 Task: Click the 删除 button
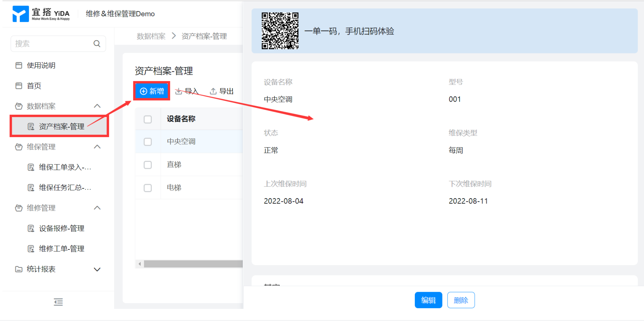pyautogui.click(x=461, y=300)
